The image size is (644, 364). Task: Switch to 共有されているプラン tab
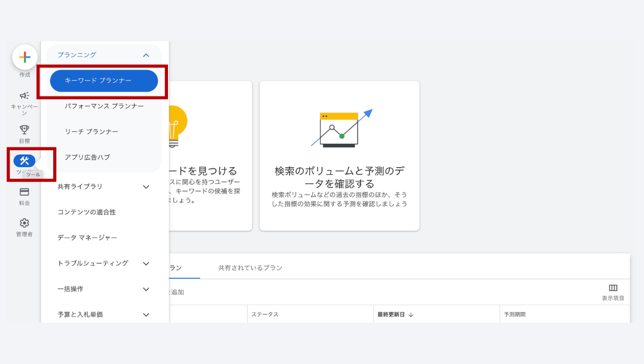click(x=250, y=268)
